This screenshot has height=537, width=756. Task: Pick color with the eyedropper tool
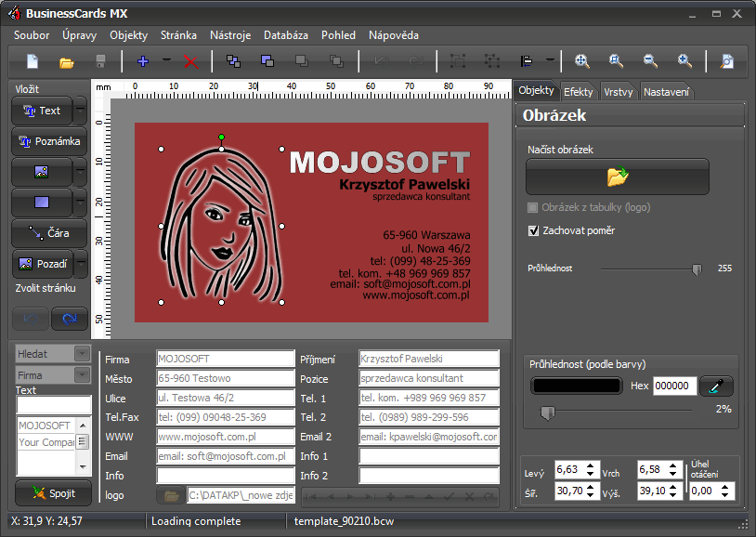tap(716, 386)
